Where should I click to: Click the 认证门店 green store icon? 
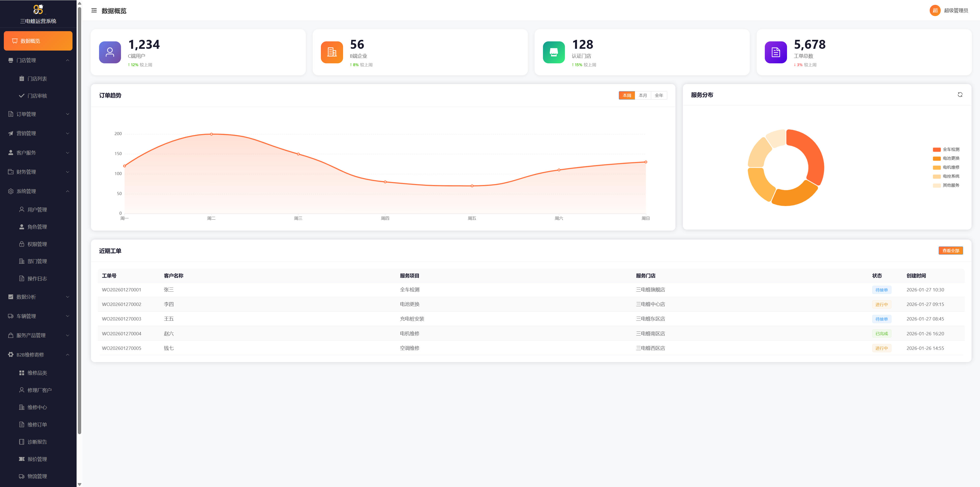(x=553, y=52)
